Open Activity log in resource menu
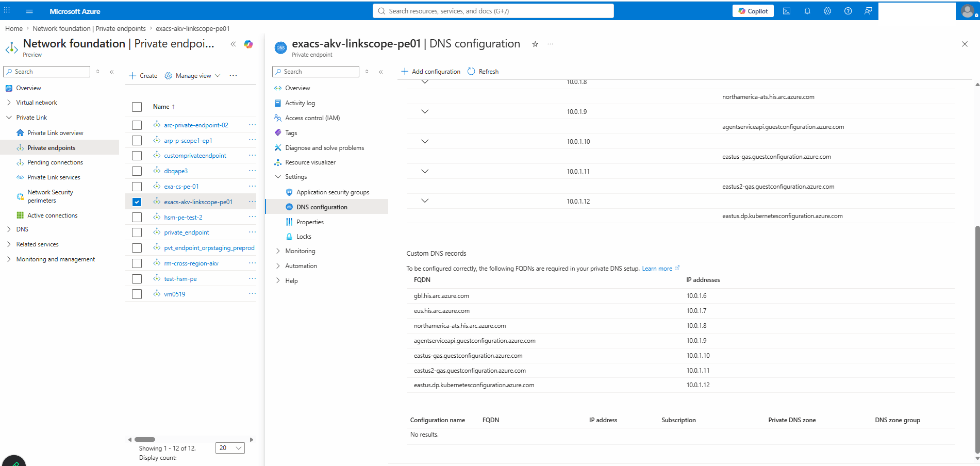The height and width of the screenshot is (466, 980). 300,103
